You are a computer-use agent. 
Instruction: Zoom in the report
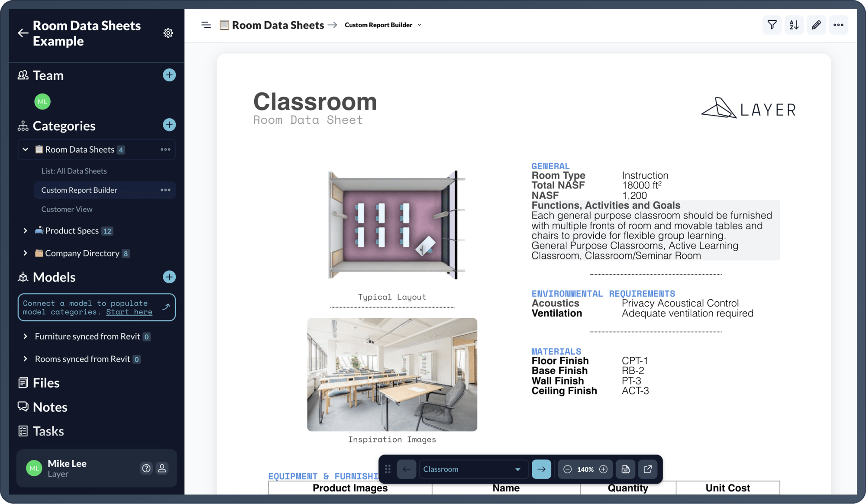[603, 469]
